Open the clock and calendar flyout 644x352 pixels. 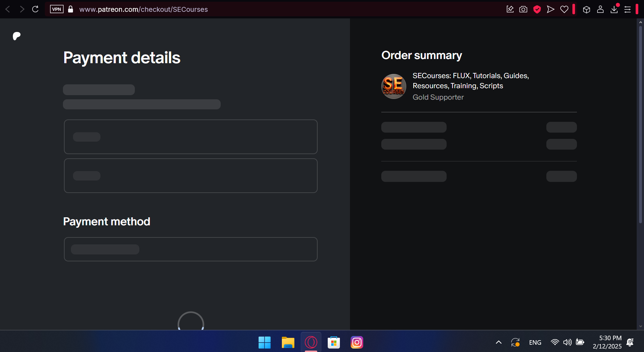coord(607,342)
